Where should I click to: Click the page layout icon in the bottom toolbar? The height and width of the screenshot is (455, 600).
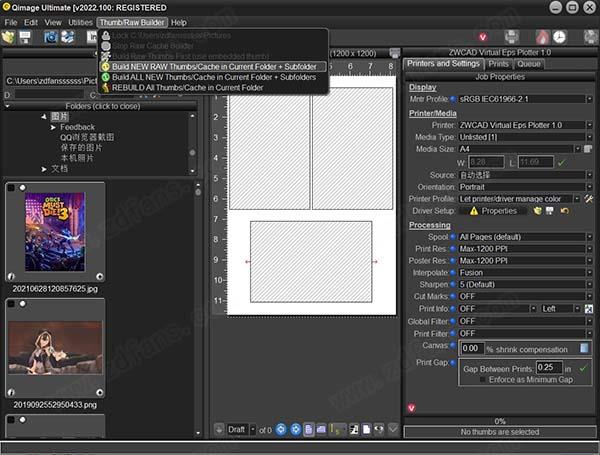click(x=309, y=429)
